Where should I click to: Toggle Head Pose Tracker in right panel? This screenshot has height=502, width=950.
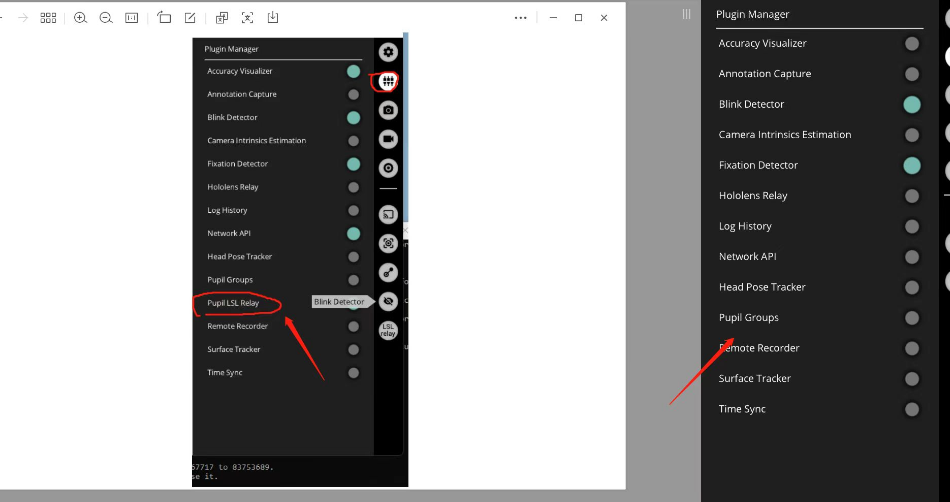click(911, 287)
